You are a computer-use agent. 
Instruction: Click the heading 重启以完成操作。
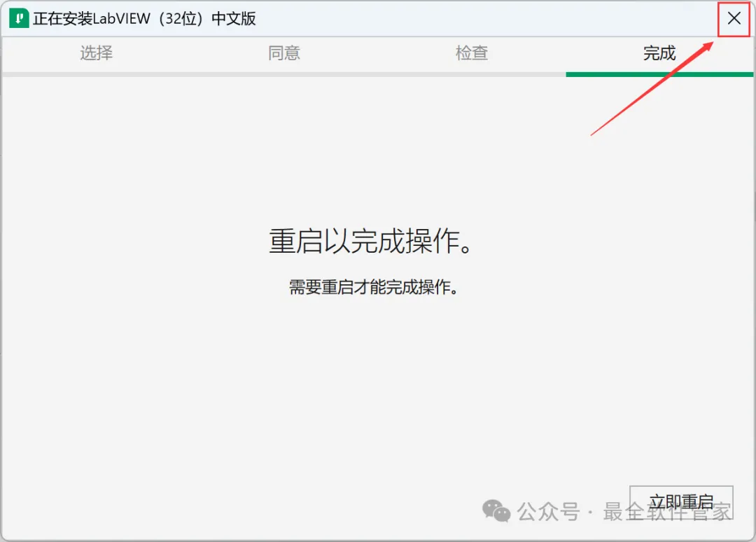pos(370,241)
